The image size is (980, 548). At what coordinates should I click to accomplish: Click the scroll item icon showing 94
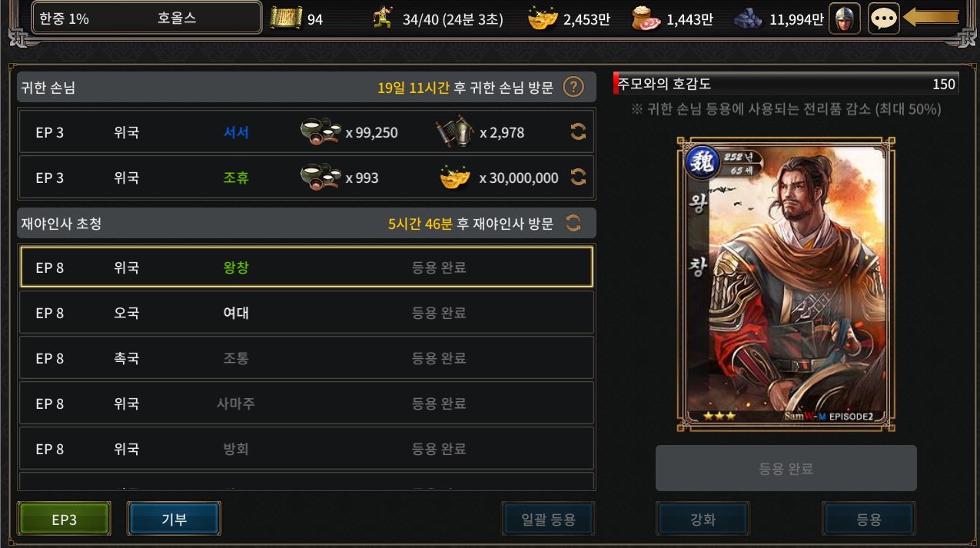[x=286, y=18]
